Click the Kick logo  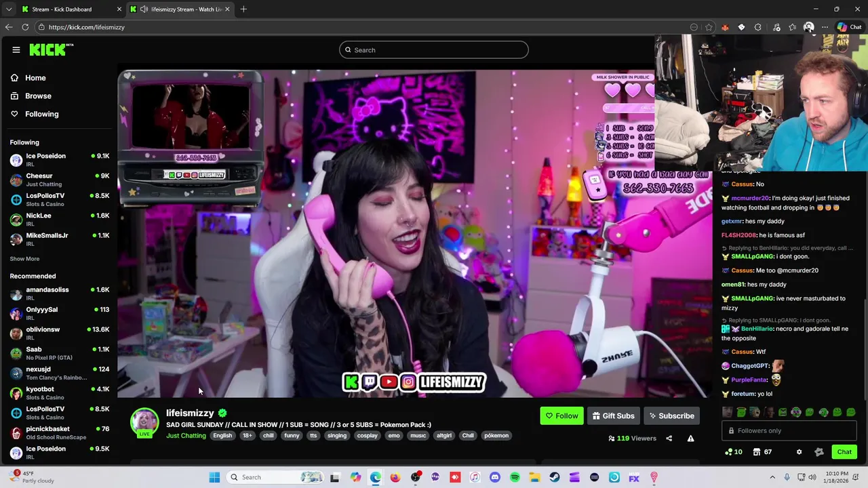point(51,49)
